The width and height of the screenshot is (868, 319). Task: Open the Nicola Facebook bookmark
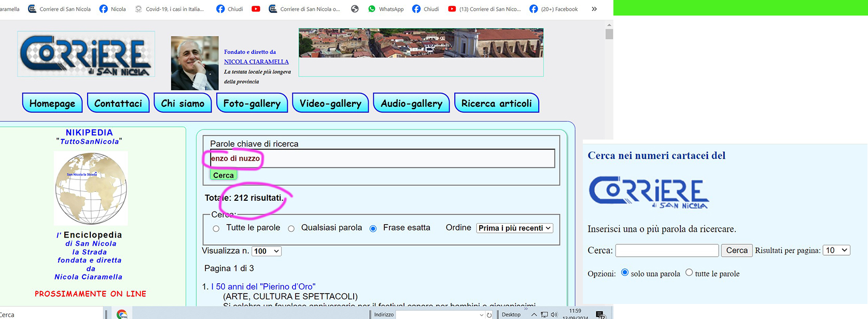point(113,9)
